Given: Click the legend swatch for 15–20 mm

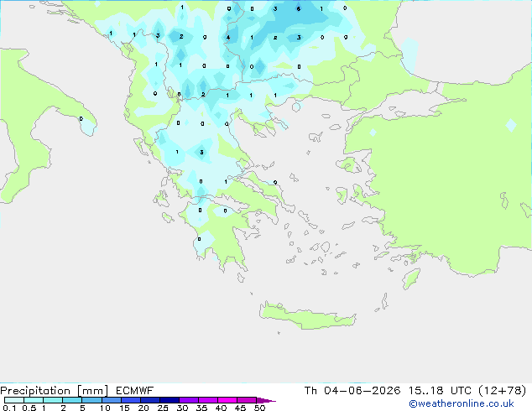Looking at the screenshot, I should [x=130, y=400].
